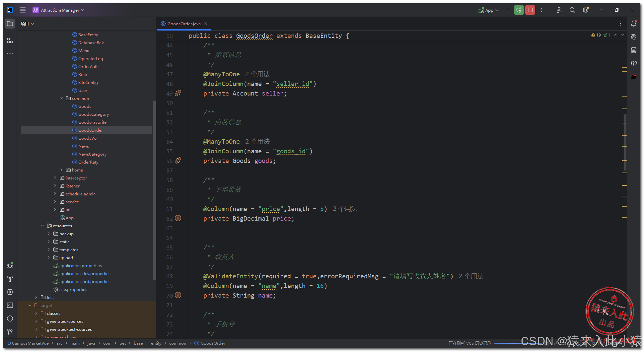Select the GoodsOrder.java editor tab
Image resolution: width=644 pixels, height=352 pixels.
tap(184, 24)
